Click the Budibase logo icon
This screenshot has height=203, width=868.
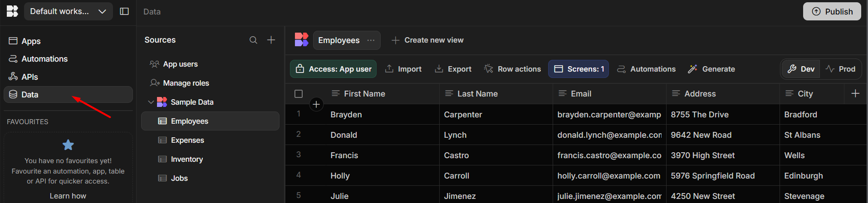pyautogui.click(x=12, y=11)
